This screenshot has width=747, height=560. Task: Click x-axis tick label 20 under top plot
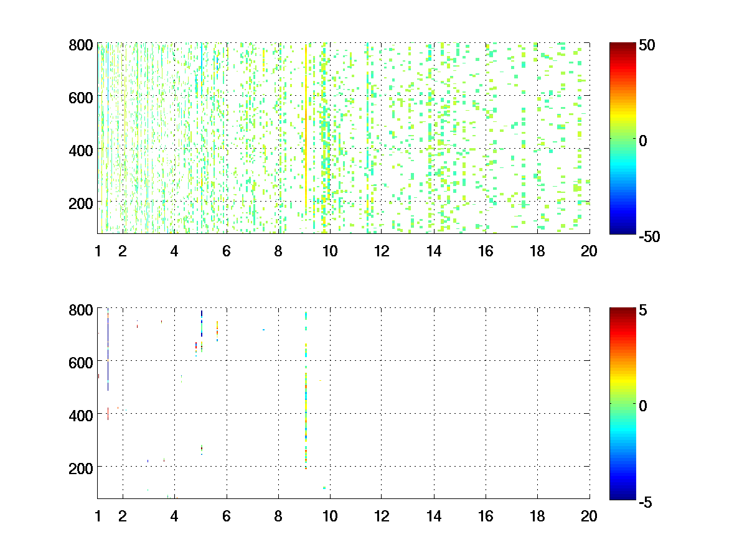589,251
